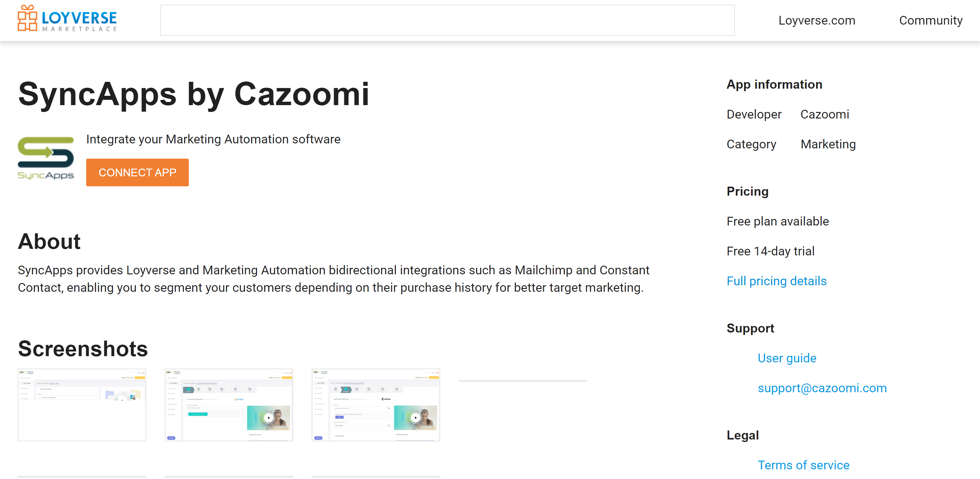Open the first screenshot thumbnail
Image resolution: width=980 pixels, height=479 pixels.
tap(82, 405)
